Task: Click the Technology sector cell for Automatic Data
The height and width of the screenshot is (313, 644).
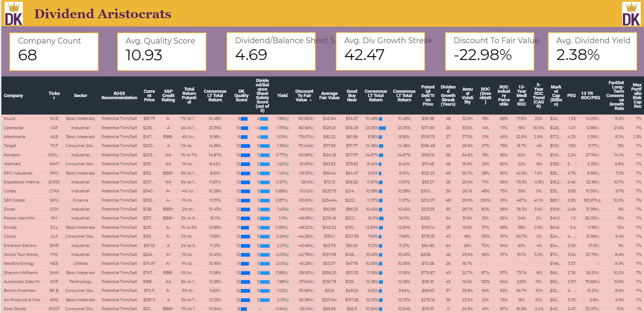Action: coord(80,282)
